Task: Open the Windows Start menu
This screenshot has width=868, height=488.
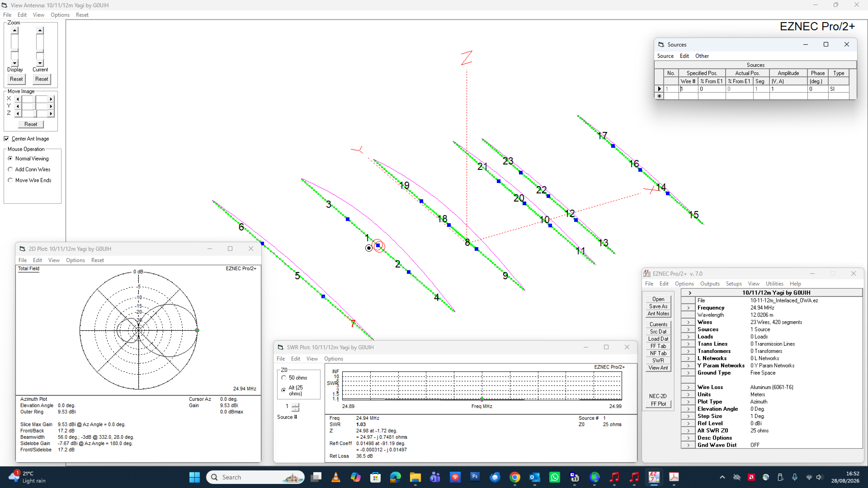Action: pos(194,477)
